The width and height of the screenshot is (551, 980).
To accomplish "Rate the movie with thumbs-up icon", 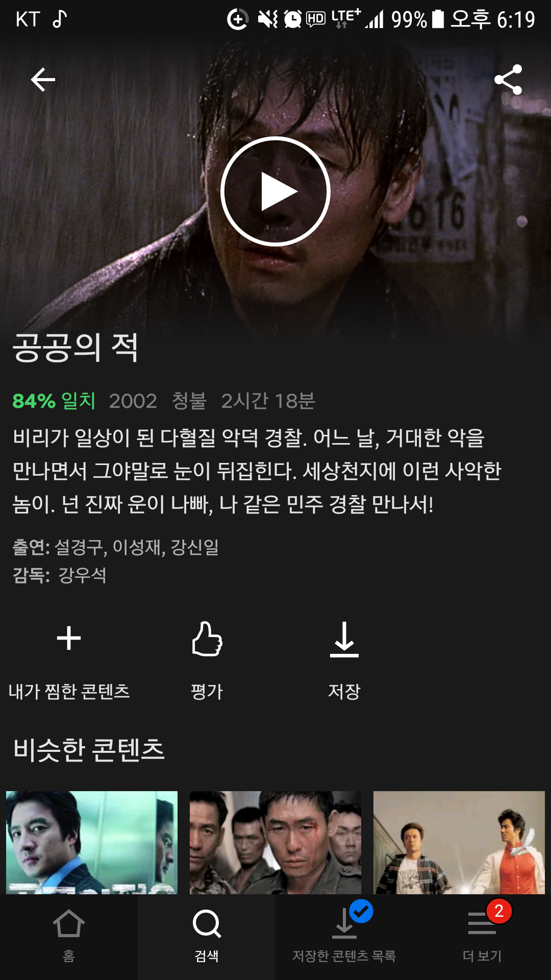I will [x=207, y=639].
